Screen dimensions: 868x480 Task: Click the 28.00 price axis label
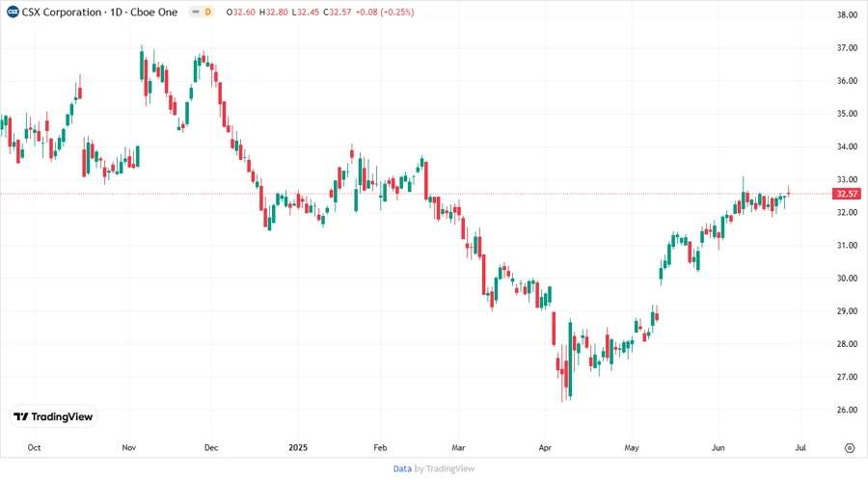click(847, 344)
